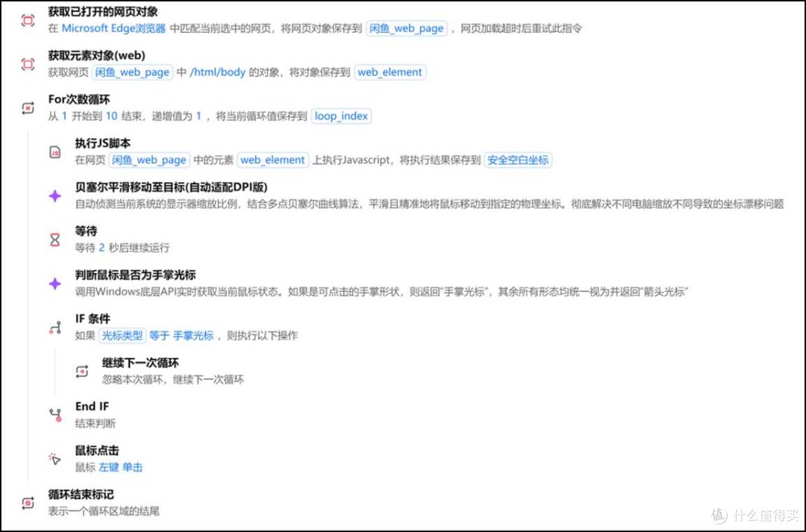This screenshot has width=806, height=532.
Task: Click the For次数循环 loop icon
Action: click(28, 108)
